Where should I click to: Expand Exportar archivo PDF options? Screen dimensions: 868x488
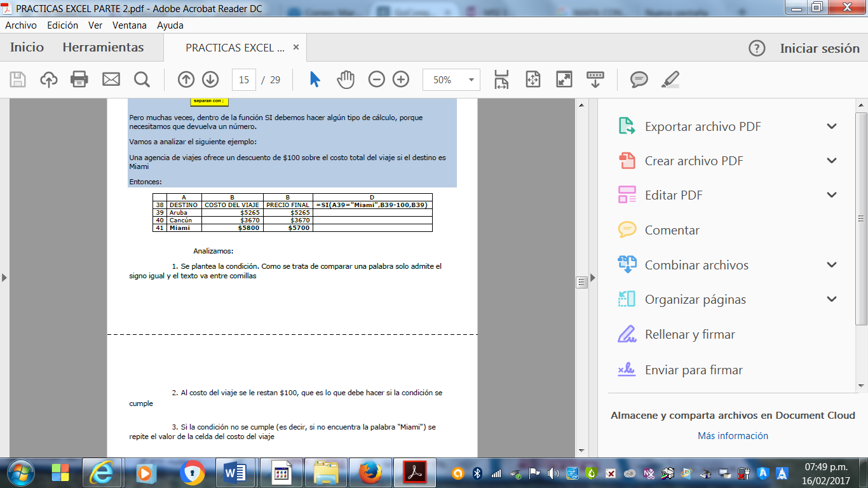(x=832, y=126)
